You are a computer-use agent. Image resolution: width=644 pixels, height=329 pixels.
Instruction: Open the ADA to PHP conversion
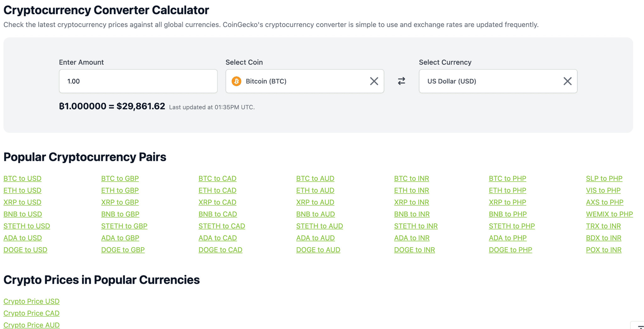(507, 238)
